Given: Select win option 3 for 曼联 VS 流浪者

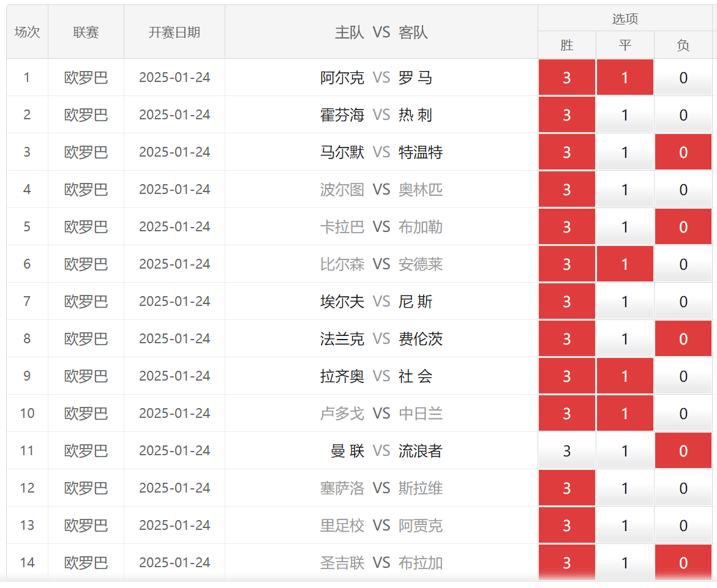Looking at the screenshot, I should click(566, 451).
